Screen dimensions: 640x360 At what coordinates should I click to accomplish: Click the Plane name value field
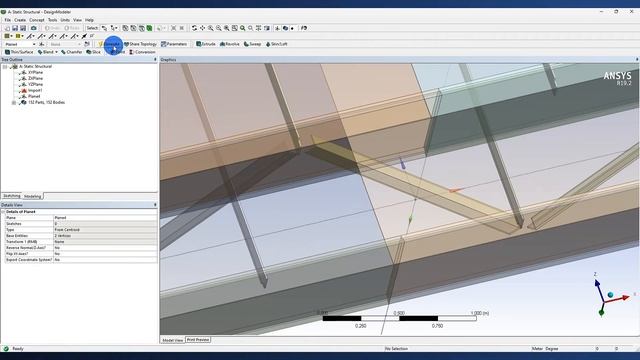(x=105, y=218)
